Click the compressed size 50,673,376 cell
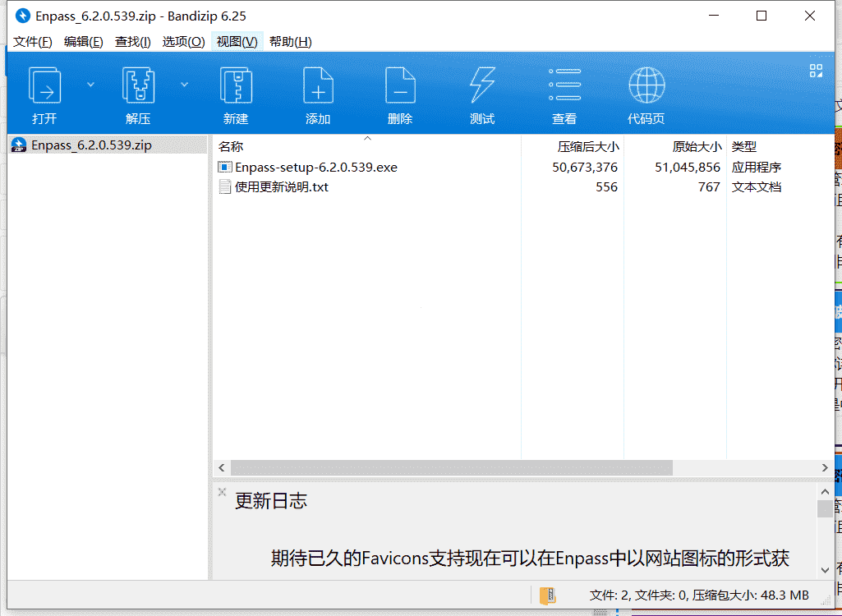 tap(585, 167)
